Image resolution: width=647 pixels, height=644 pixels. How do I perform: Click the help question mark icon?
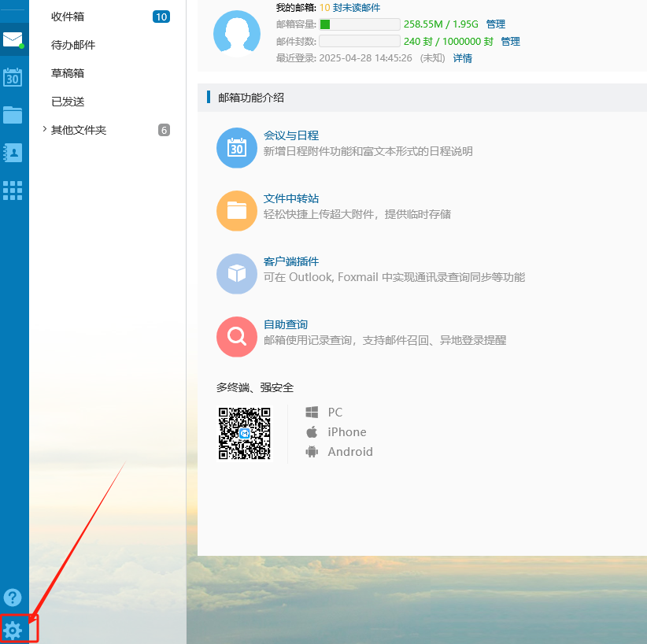(13, 598)
